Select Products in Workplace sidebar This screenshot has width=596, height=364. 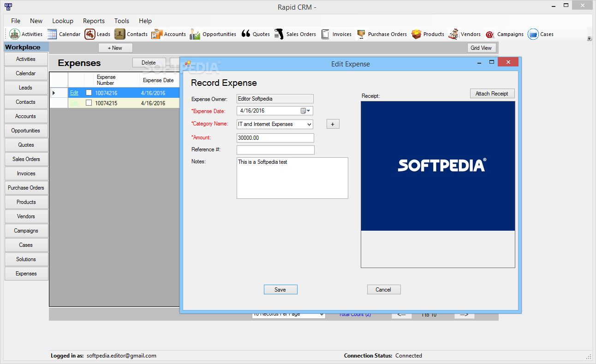coord(26,202)
